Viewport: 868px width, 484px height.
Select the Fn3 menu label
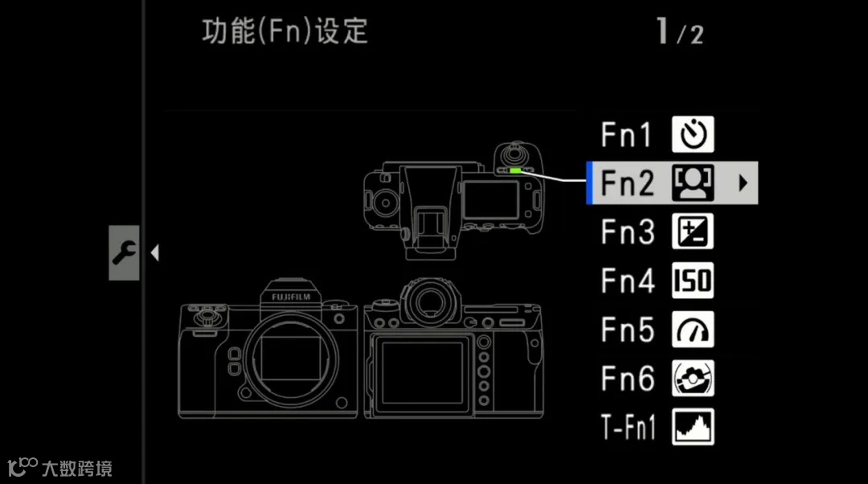point(628,232)
